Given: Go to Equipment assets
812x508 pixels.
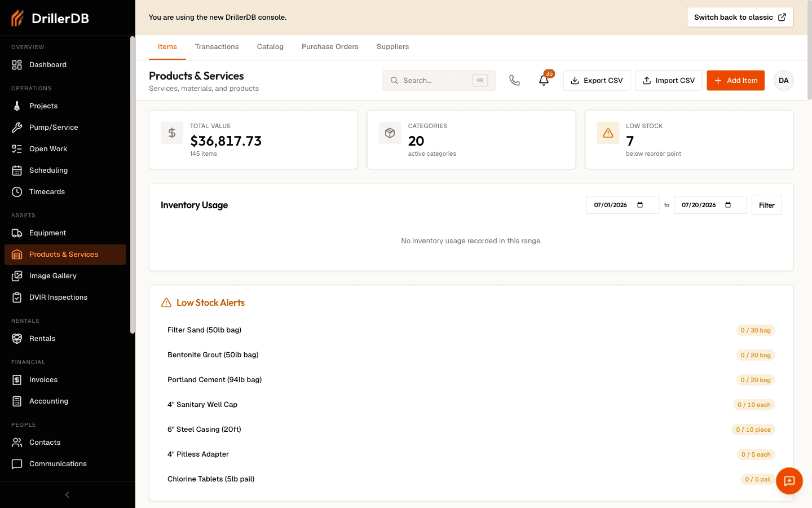Looking at the screenshot, I should [65, 233].
